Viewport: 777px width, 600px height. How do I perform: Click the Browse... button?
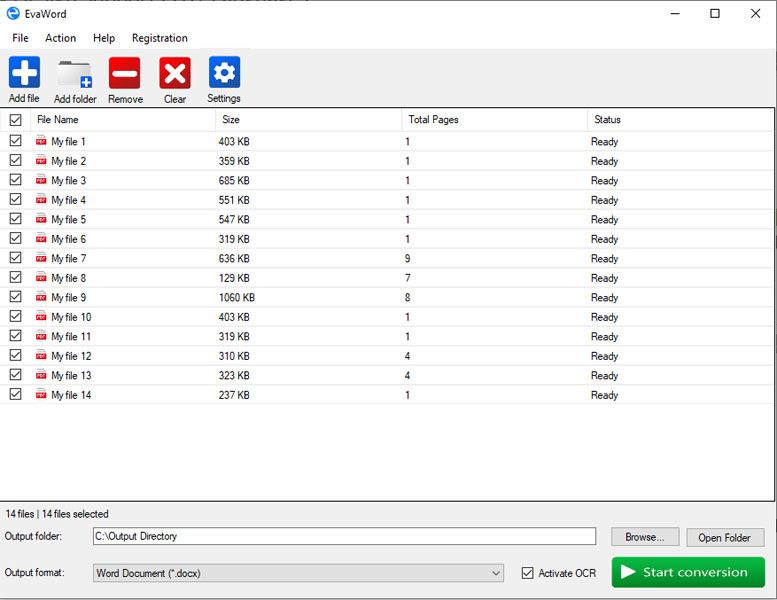point(645,537)
